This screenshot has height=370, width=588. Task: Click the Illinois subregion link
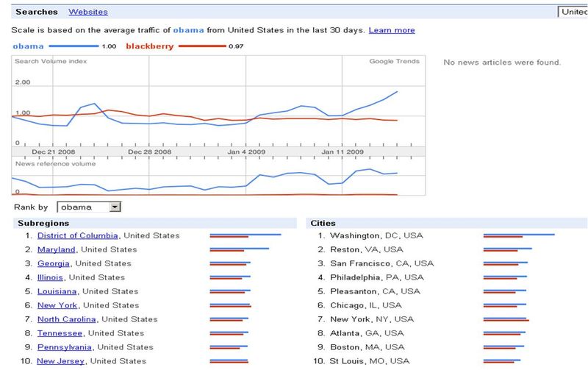[51, 277]
